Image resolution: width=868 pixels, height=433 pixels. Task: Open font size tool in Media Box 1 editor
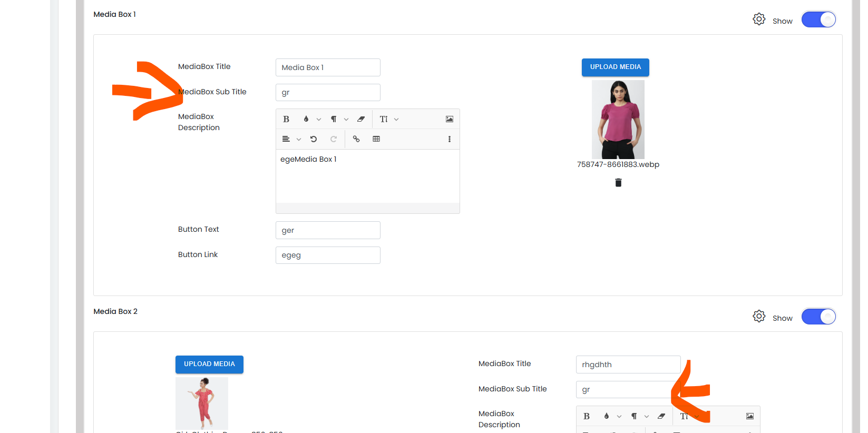point(384,119)
